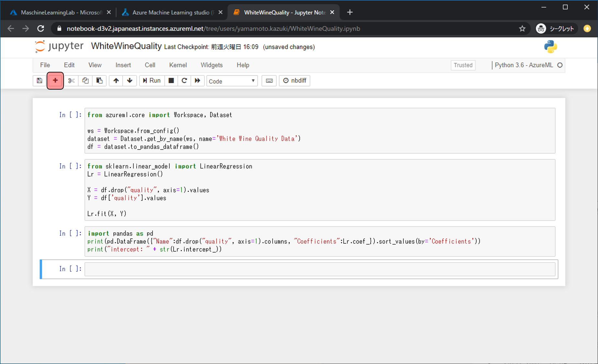Interrupt the kernel with the stop icon

171,81
